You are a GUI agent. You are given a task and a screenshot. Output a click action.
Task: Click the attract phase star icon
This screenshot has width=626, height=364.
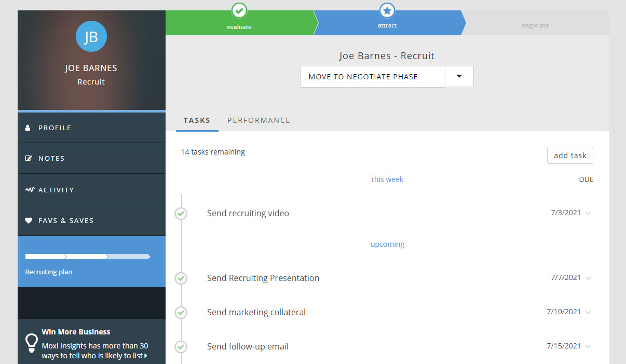pos(387,10)
